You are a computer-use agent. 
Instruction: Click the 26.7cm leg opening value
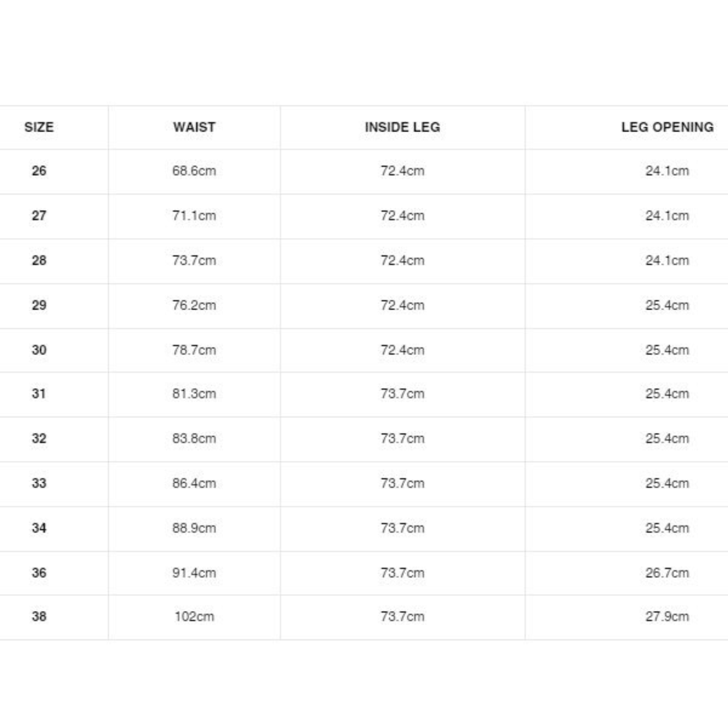(667, 573)
